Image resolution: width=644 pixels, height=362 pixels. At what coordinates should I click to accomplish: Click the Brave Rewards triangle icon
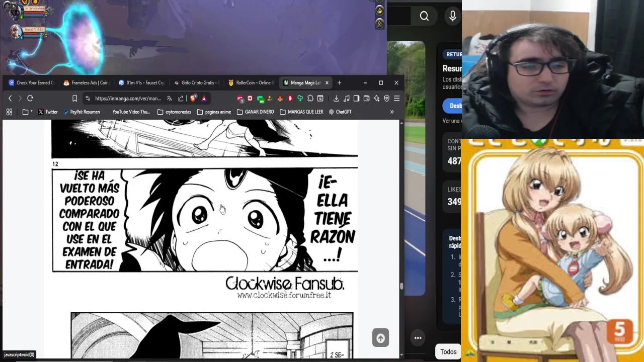pyautogui.click(x=204, y=99)
